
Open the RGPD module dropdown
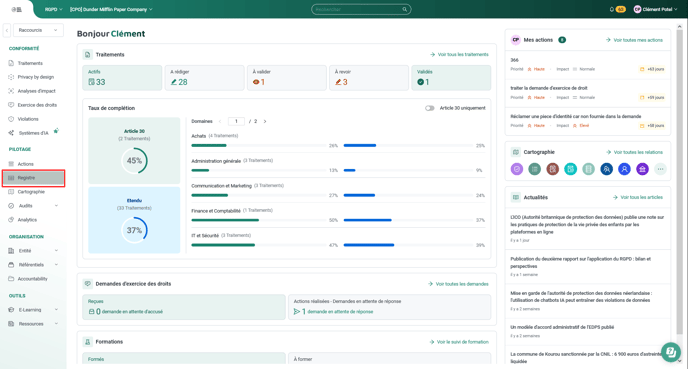53,9
